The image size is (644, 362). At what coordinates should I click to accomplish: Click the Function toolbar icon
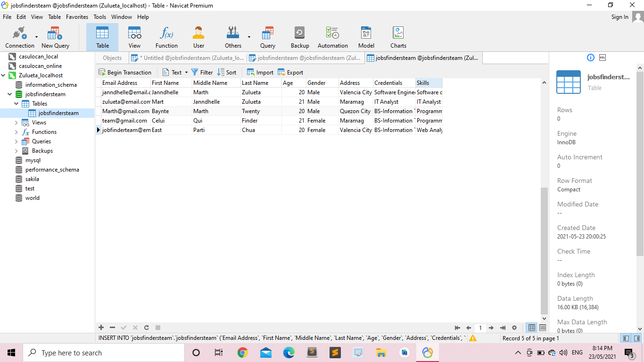point(166,37)
